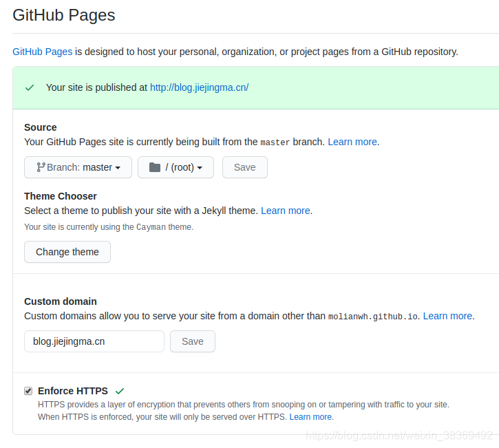This screenshot has height=448, width=499.
Task: Open the GitHub Pages documentation link
Action: pos(42,52)
